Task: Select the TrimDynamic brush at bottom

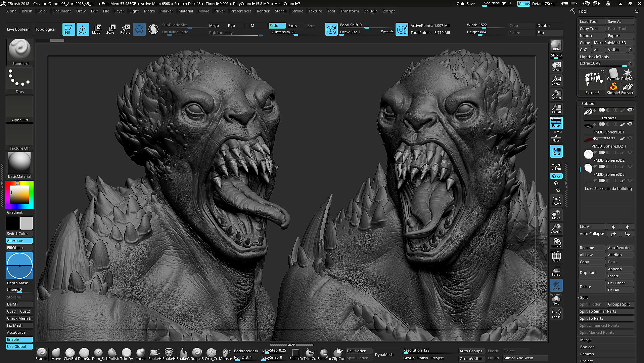Action: pyautogui.click(x=127, y=354)
